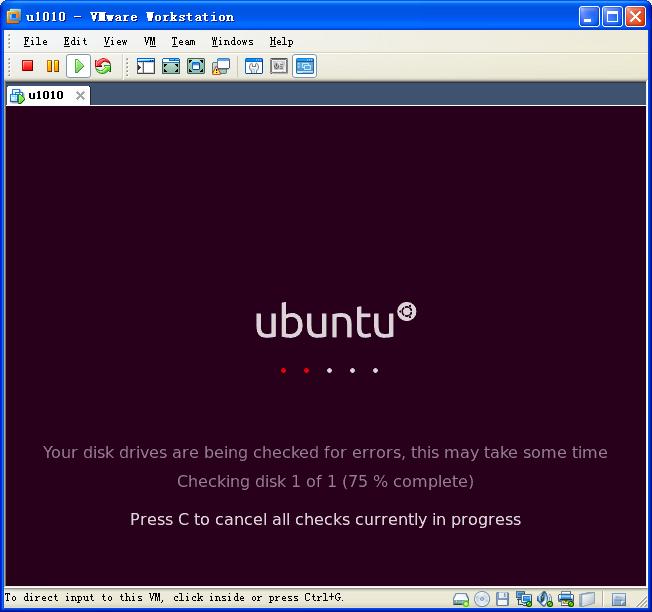
Task: Click the appliance view toolbar icon
Action: (279, 66)
